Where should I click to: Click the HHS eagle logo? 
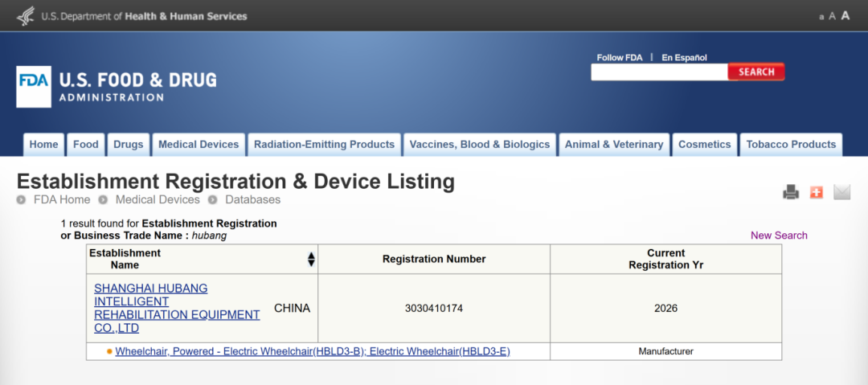26,15
